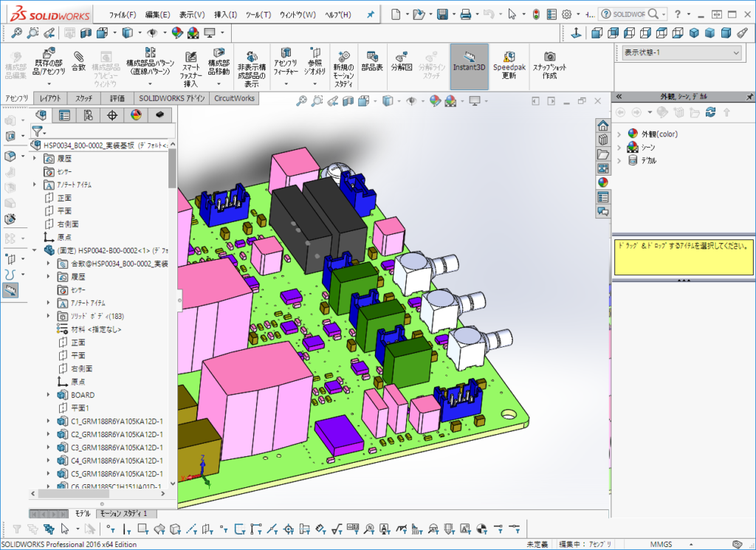The height and width of the screenshot is (550, 756).
Task: Click the linear component pattern icon
Action: [x=150, y=52]
